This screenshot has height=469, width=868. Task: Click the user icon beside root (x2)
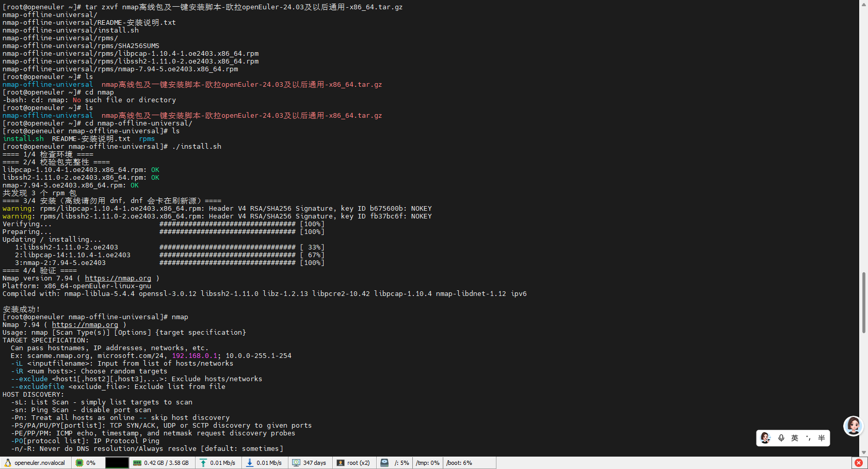click(x=341, y=463)
